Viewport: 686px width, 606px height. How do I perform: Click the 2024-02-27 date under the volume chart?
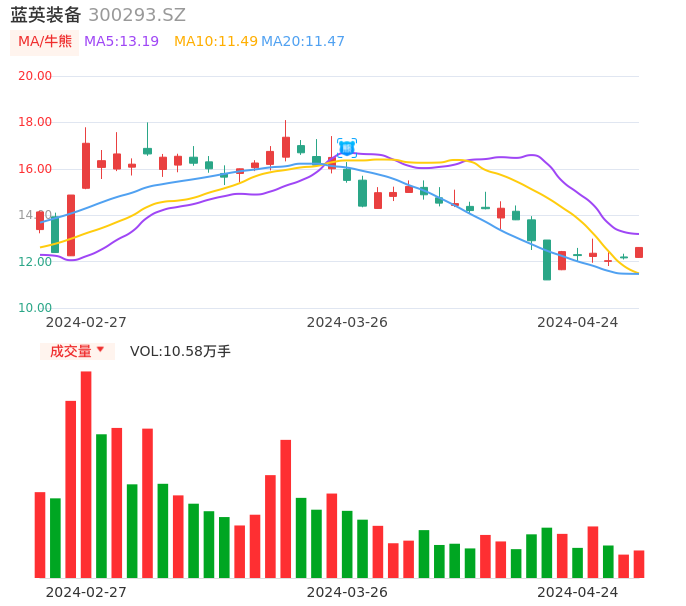pos(86,592)
